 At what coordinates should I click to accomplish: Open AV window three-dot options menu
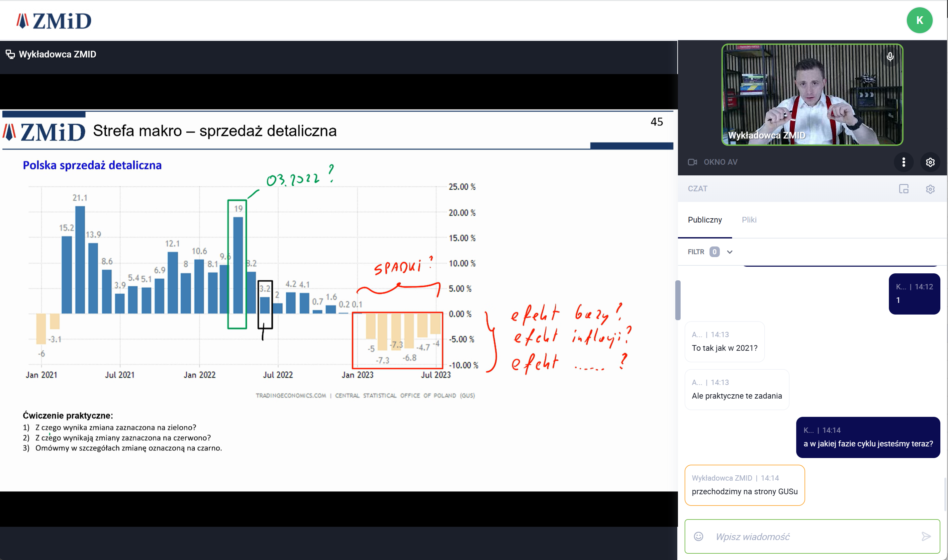click(x=903, y=162)
